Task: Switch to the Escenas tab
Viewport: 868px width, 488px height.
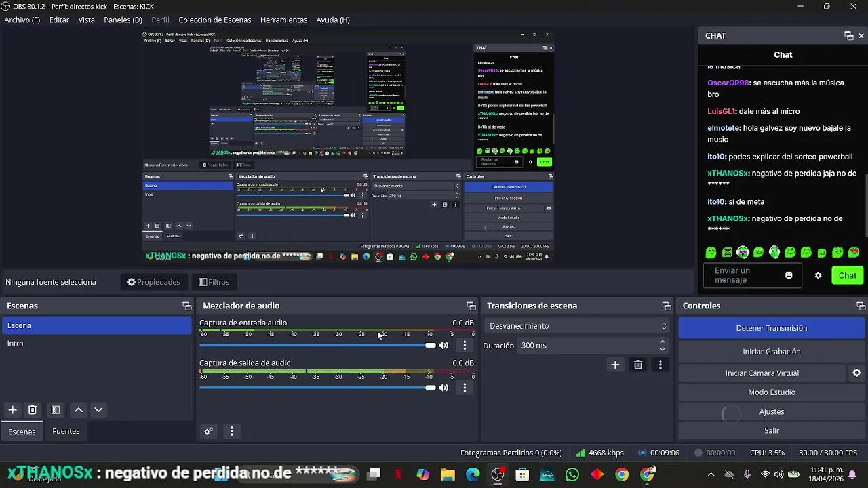Action: tap(22, 432)
